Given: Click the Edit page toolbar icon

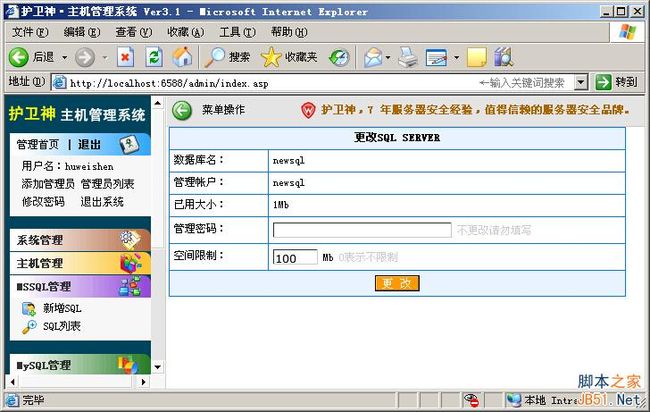Looking at the screenshot, I should pos(437,58).
